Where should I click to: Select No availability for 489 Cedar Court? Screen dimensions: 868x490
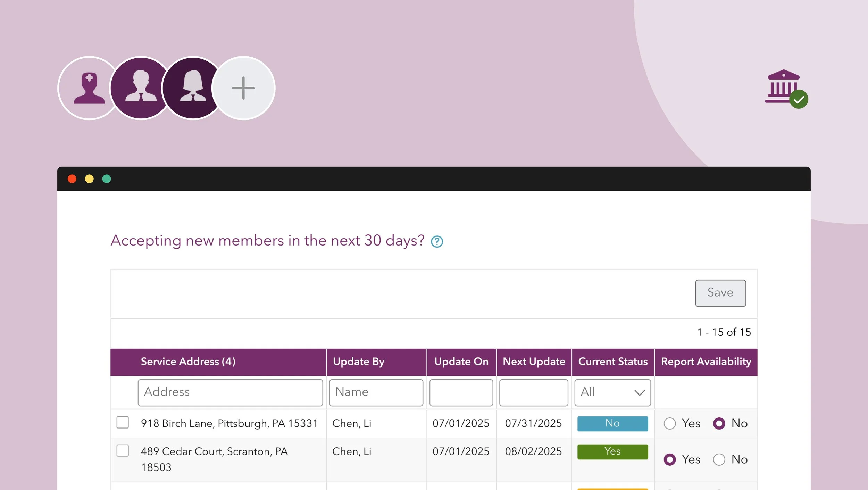point(719,459)
